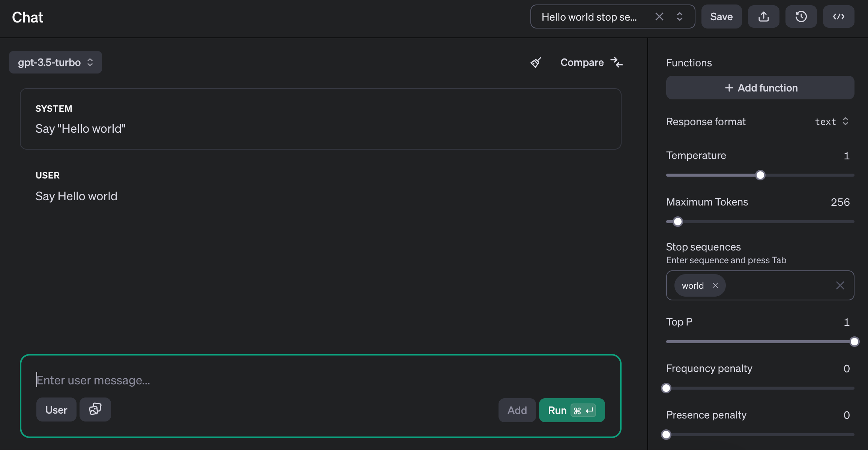Click the share/upload preset icon
868x450 pixels.
click(763, 16)
